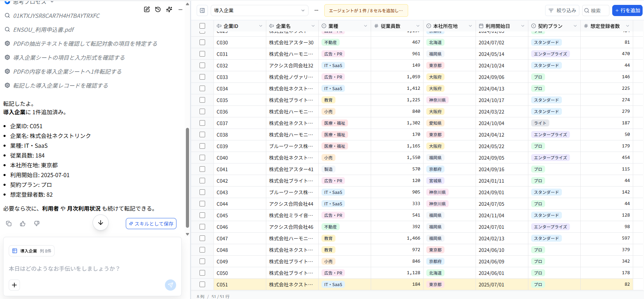Click the 利用開始日 calendar icon
This screenshot has width=644, height=299.
point(481,26)
